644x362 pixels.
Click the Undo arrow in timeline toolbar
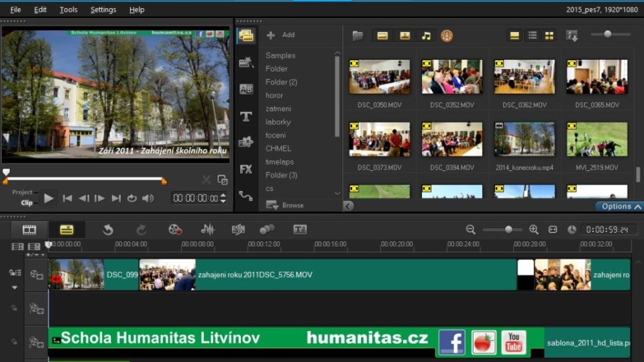pyautogui.click(x=108, y=230)
